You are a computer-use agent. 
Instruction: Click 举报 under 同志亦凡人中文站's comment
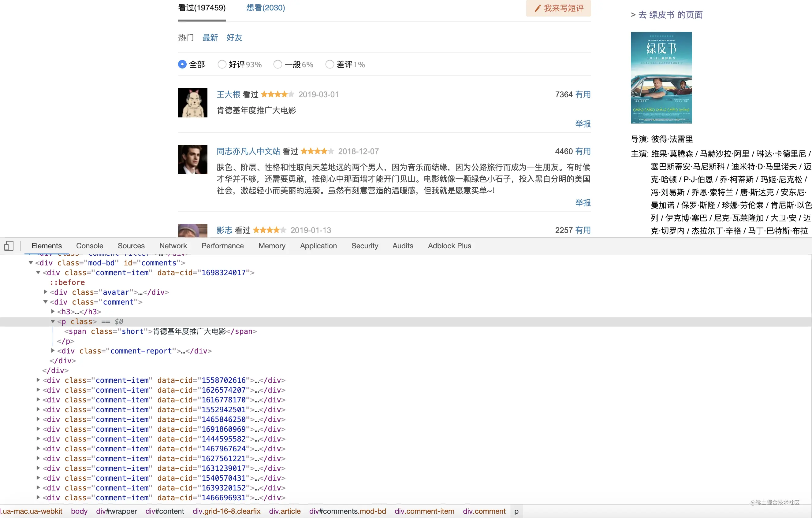[583, 202]
